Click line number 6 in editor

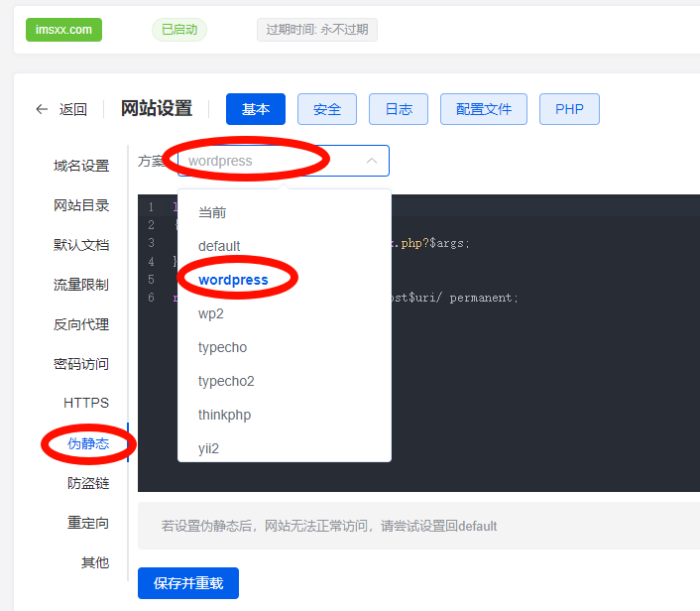coord(152,298)
